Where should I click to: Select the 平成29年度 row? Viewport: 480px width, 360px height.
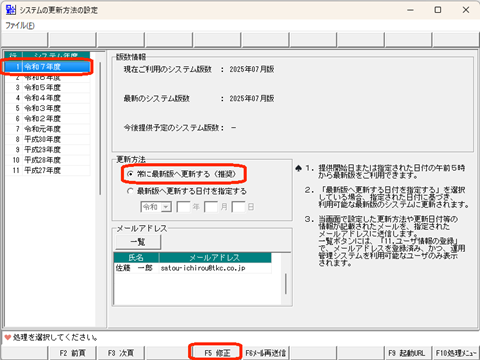tap(48, 150)
